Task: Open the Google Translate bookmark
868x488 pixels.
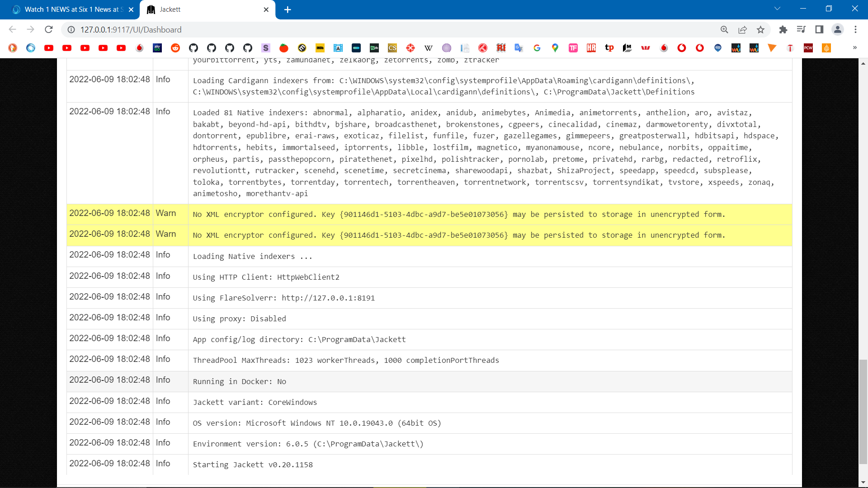Action: pos(518,48)
